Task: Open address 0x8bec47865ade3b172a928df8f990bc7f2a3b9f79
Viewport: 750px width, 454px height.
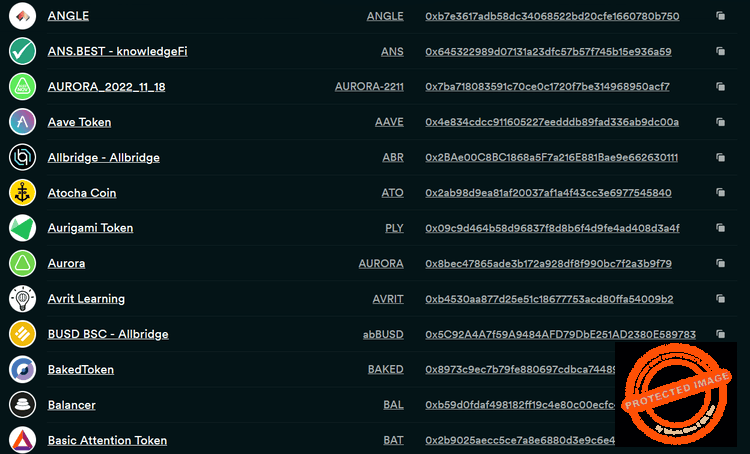Action: point(549,264)
